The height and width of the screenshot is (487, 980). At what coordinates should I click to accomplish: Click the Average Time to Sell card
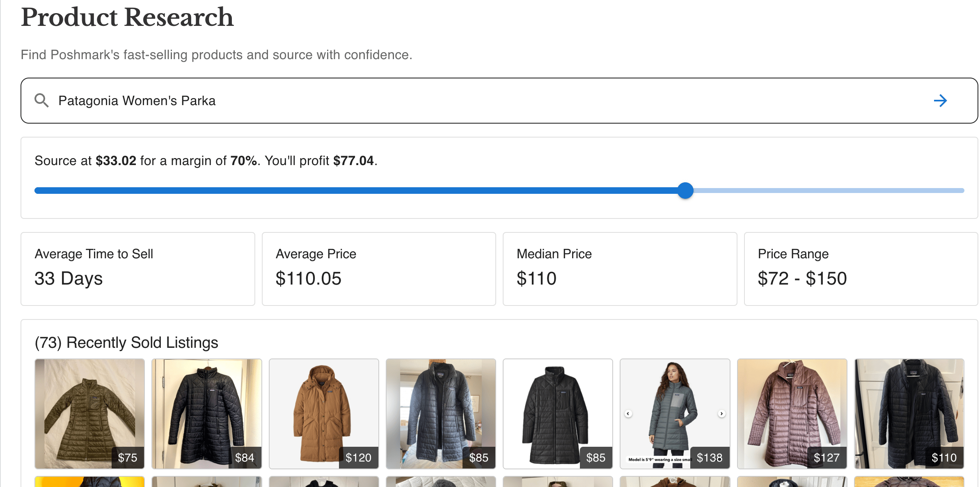pos(138,269)
